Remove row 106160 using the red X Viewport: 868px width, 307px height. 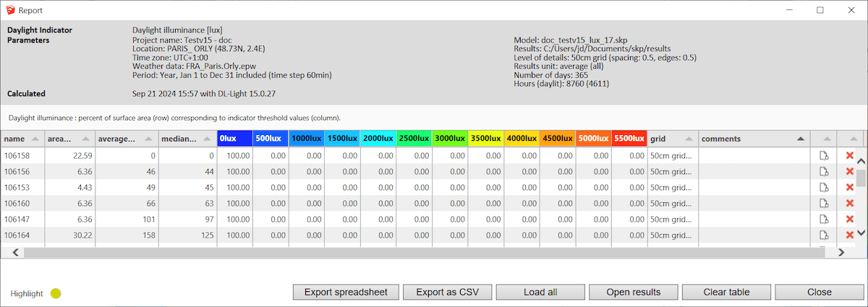click(x=849, y=203)
